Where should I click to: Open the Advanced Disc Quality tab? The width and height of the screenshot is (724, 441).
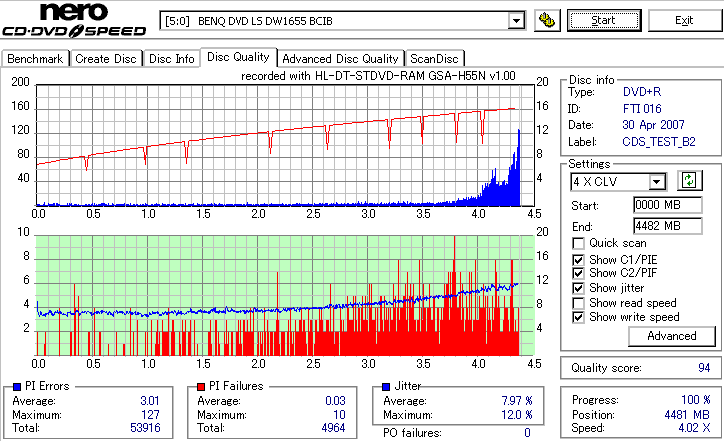tap(340, 59)
